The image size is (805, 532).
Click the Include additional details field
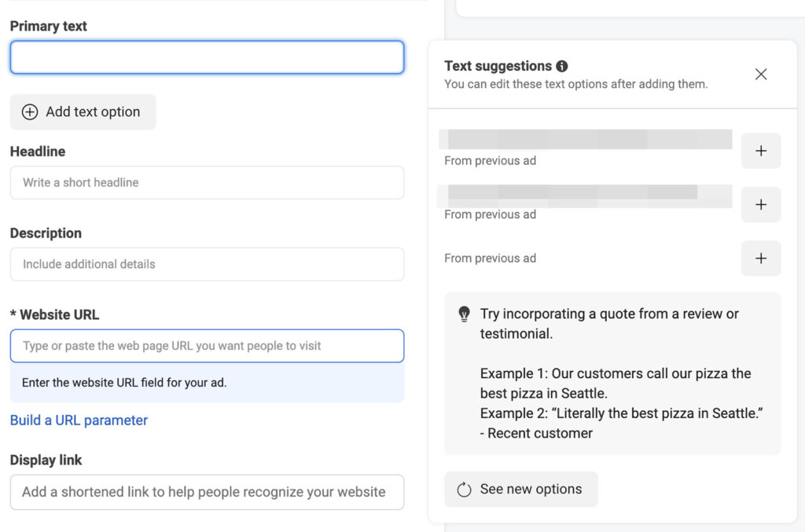(x=207, y=264)
